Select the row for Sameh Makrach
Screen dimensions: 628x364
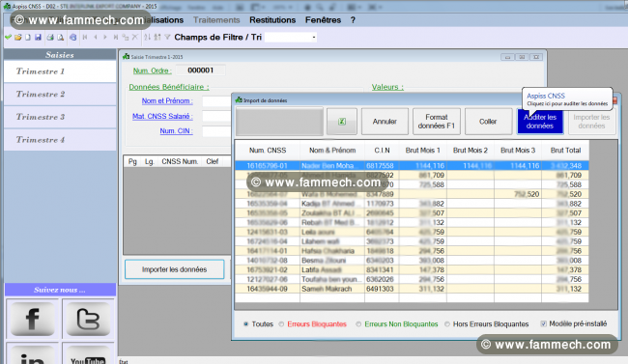click(x=412, y=289)
